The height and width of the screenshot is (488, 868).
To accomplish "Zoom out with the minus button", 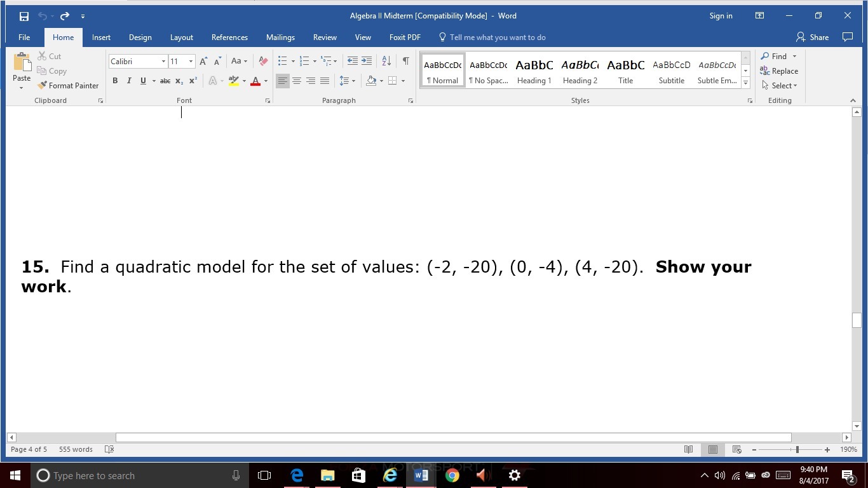I will click(754, 449).
